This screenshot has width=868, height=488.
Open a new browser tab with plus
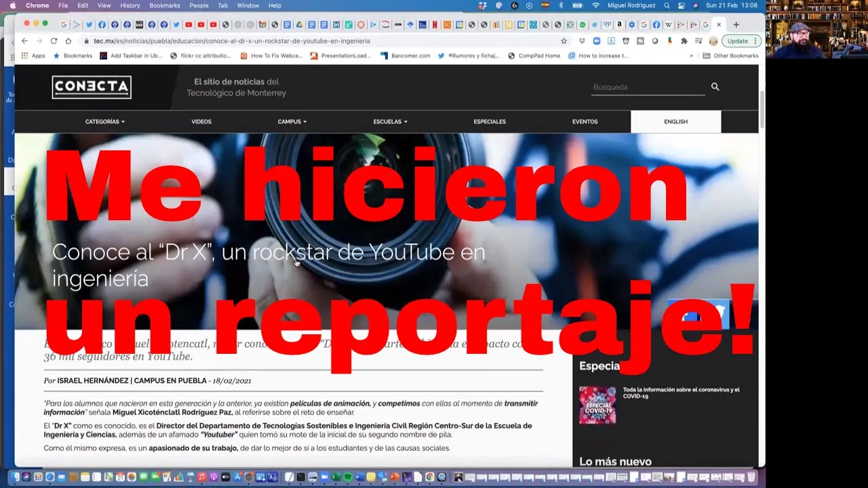click(x=736, y=25)
